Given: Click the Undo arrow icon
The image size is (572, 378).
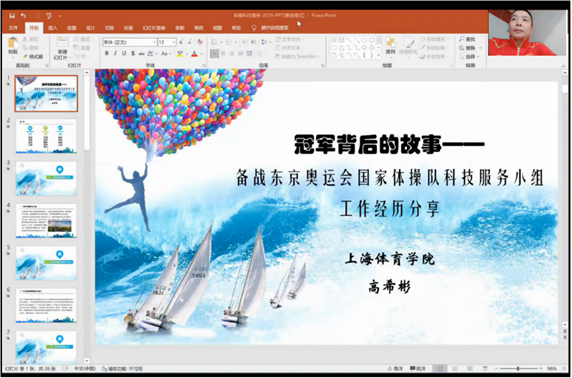Looking at the screenshot, I should click(23, 16).
